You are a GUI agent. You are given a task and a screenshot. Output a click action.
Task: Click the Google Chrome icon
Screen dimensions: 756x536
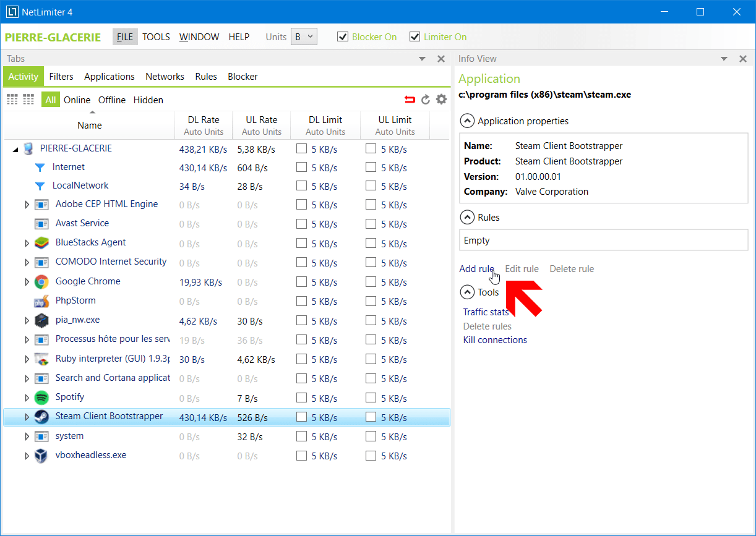click(x=41, y=282)
